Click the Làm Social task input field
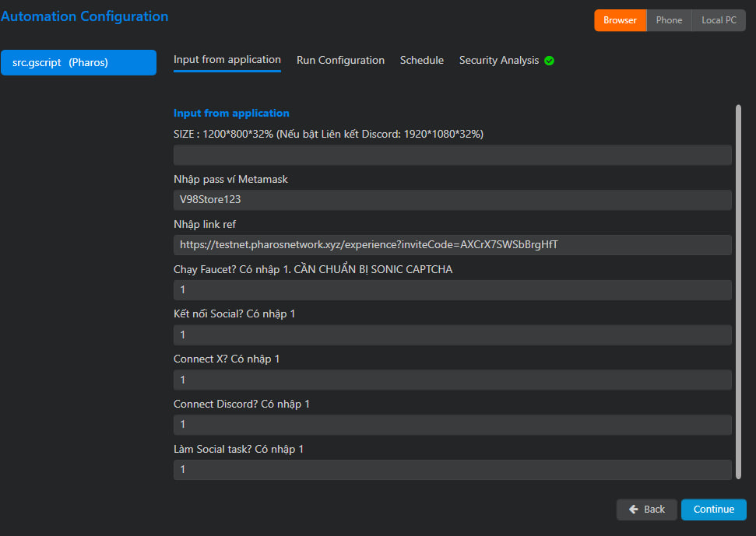 (x=452, y=470)
